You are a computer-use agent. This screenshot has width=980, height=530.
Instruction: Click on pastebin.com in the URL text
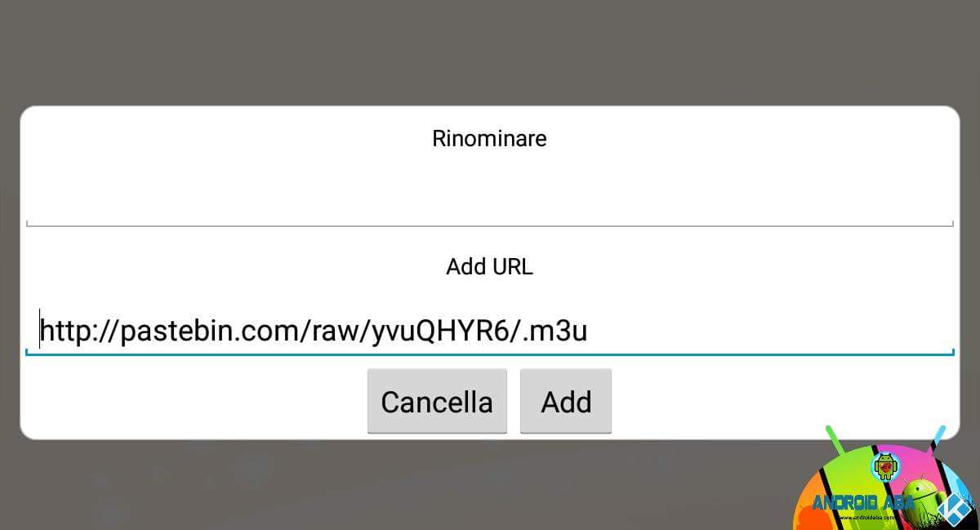tap(211, 332)
